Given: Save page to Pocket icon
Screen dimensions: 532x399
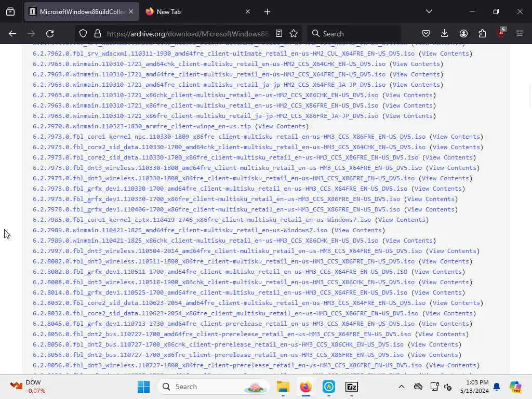Looking at the screenshot, I should (x=426, y=34).
